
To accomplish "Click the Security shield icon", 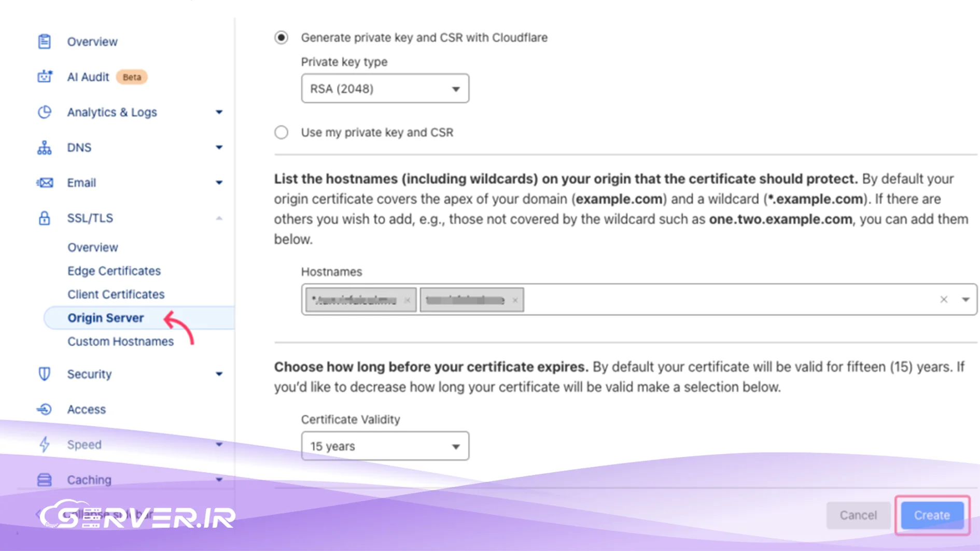I will coord(45,374).
